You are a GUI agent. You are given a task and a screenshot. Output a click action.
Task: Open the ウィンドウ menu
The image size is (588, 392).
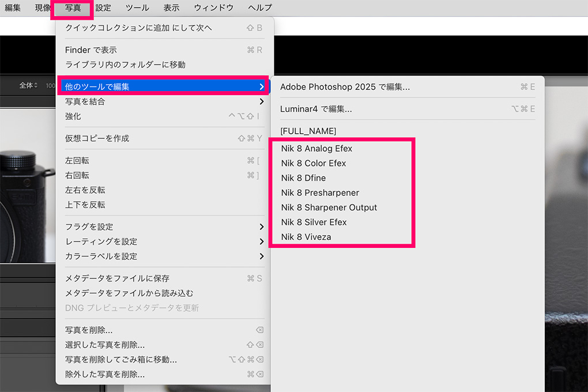214,7
